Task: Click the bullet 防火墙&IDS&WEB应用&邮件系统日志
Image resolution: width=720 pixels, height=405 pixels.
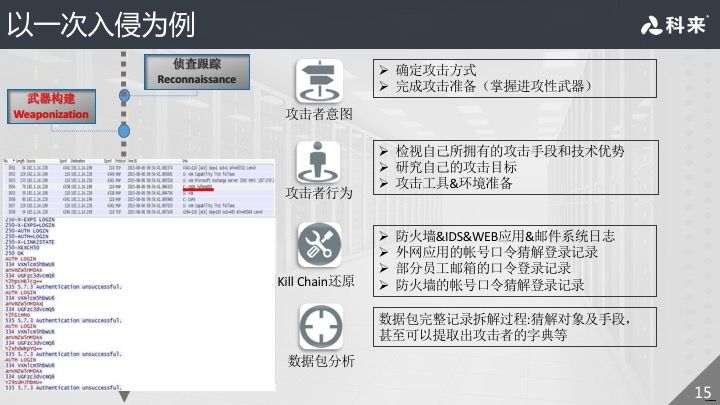Action: point(505,236)
